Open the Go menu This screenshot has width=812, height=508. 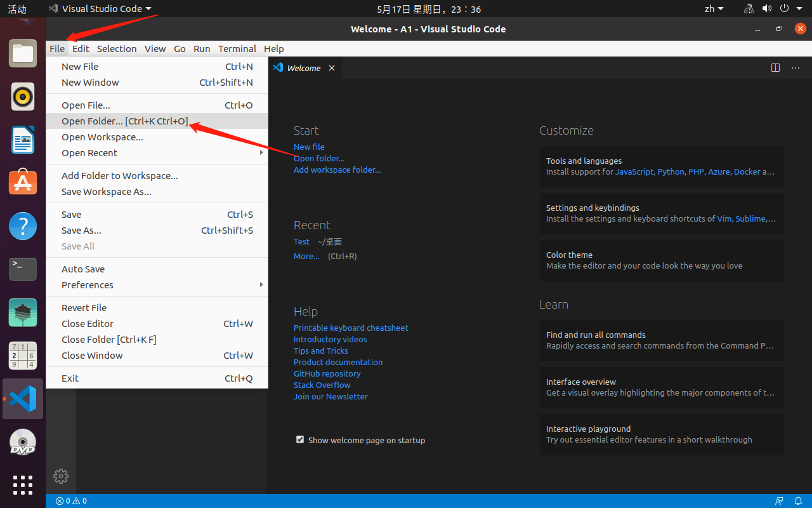180,49
